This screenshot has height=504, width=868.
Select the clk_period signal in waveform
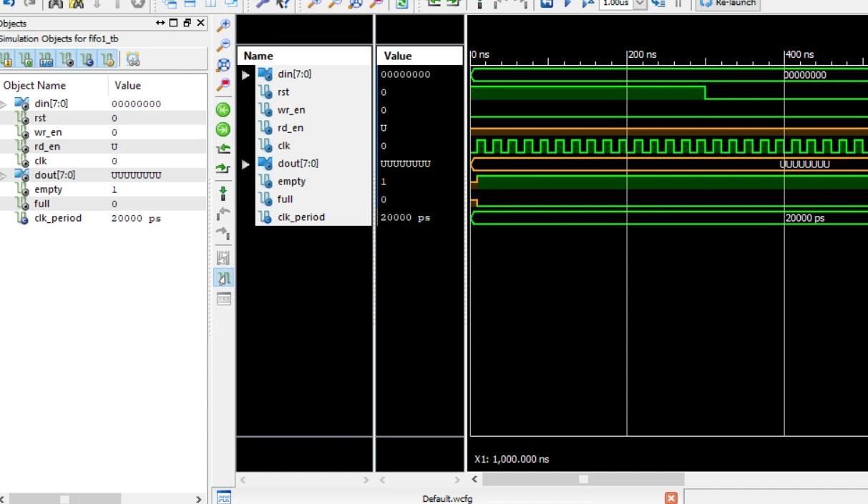(301, 217)
